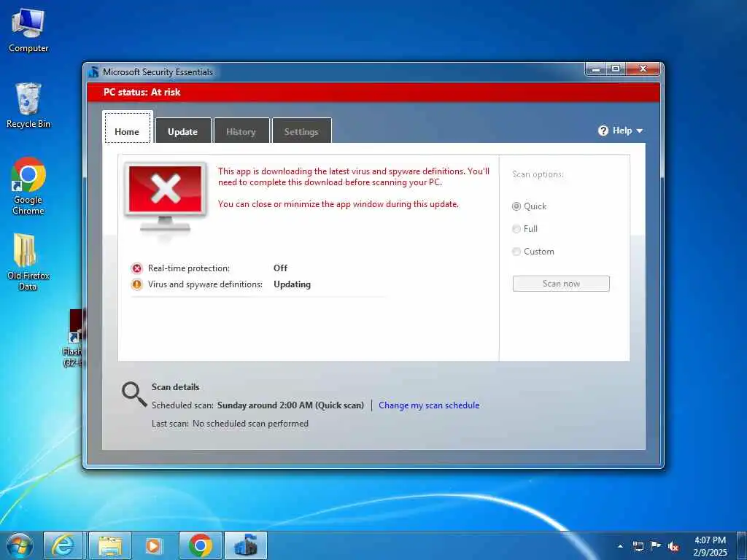This screenshot has width=747, height=560.
Task: Click the red at-risk monitor status image
Action: click(x=165, y=197)
